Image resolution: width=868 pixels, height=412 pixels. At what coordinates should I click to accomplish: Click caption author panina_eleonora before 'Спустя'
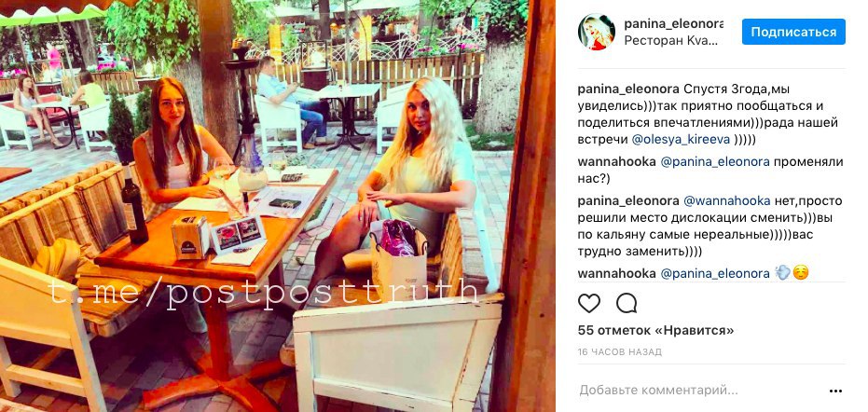(x=628, y=89)
